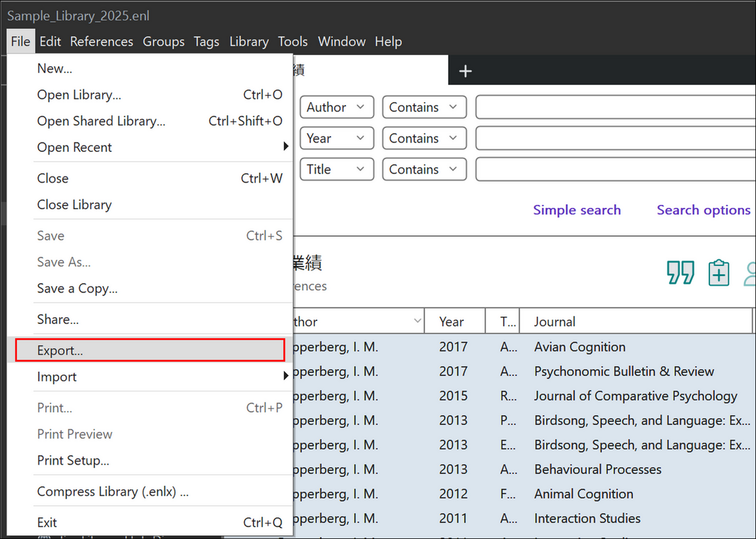
Task: Open the Contains dropdown in the Author row
Action: pyautogui.click(x=424, y=107)
